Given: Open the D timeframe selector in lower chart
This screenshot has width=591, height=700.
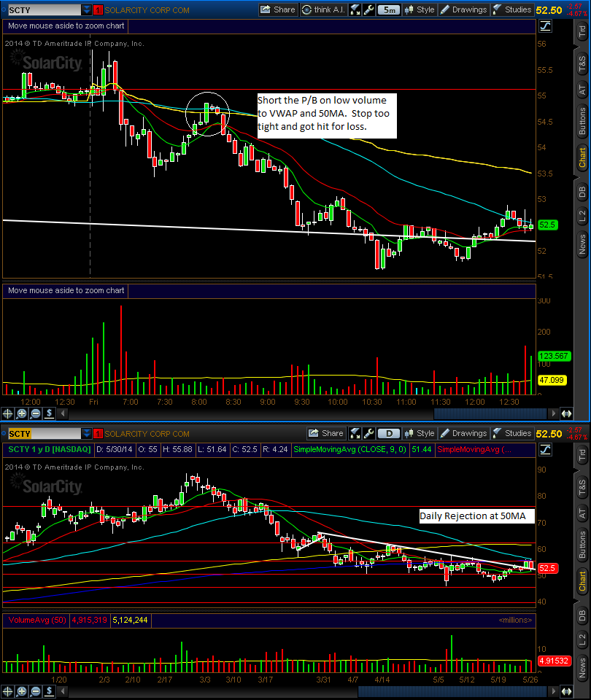Looking at the screenshot, I should click(x=389, y=433).
